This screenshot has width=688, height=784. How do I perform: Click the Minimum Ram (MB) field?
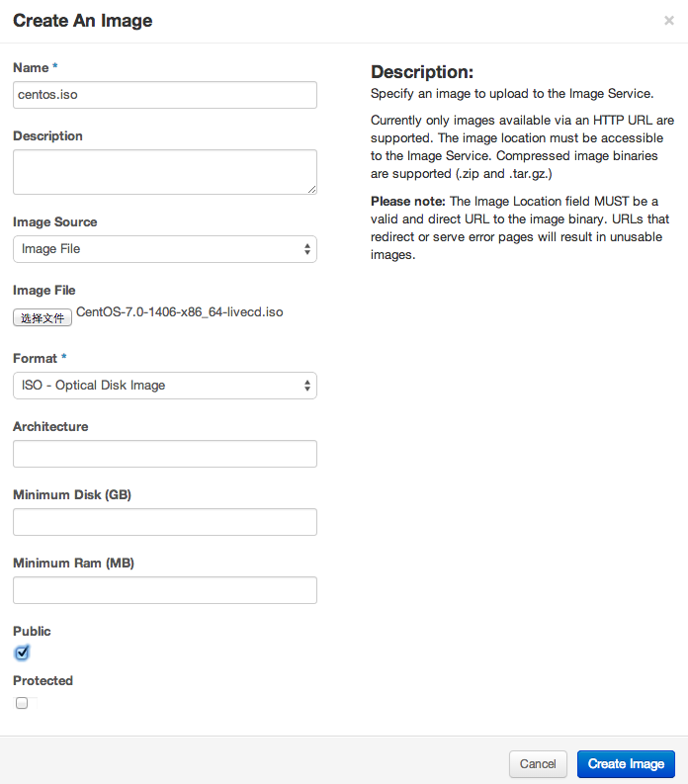point(165,590)
